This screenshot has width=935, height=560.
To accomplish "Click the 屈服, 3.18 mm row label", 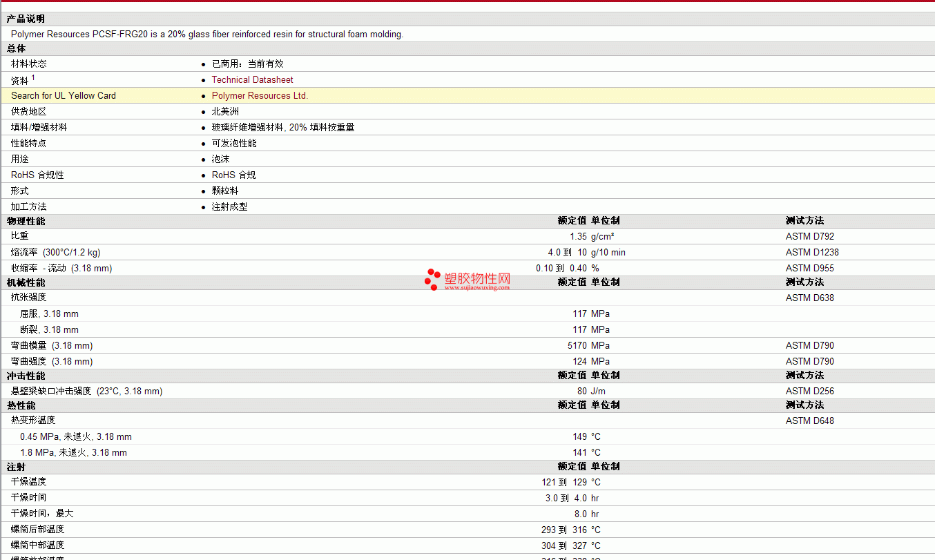I will (49, 313).
